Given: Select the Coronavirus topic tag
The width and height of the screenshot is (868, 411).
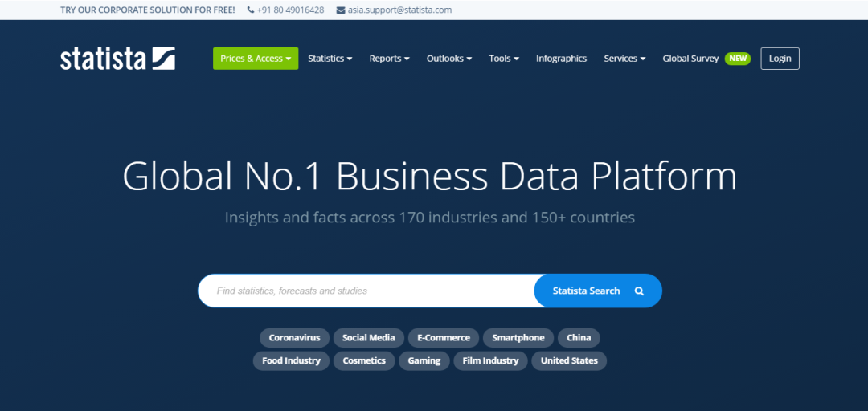Looking at the screenshot, I should 294,337.
